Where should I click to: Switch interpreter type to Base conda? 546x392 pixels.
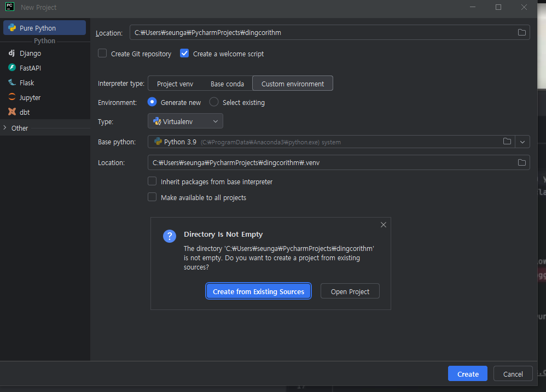tap(227, 84)
